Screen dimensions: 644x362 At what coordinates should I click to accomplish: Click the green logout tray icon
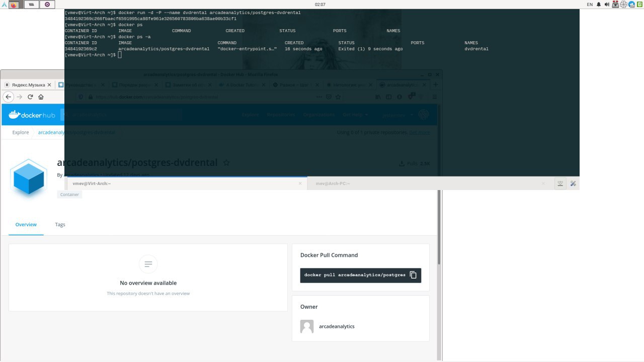[x=640, y=5]
